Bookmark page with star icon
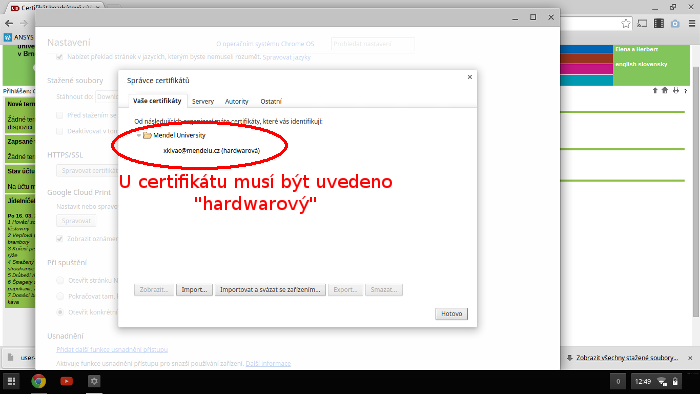 [x=626, y=24]
